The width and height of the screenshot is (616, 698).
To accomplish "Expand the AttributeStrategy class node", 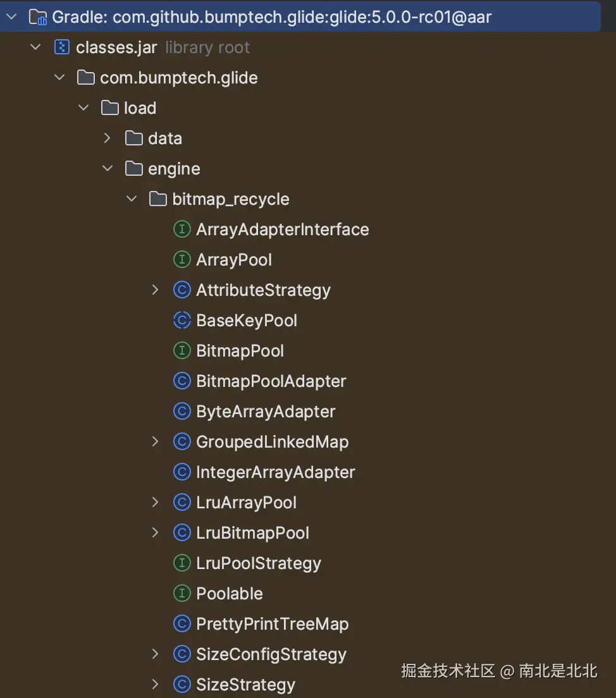I will click(x=156, y=290).
